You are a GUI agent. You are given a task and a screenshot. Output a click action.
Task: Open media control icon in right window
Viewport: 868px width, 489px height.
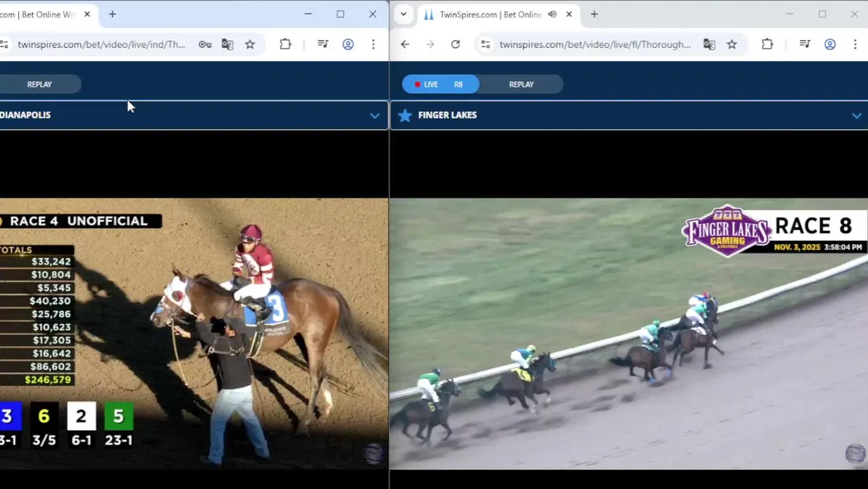(x=805, y=44)
